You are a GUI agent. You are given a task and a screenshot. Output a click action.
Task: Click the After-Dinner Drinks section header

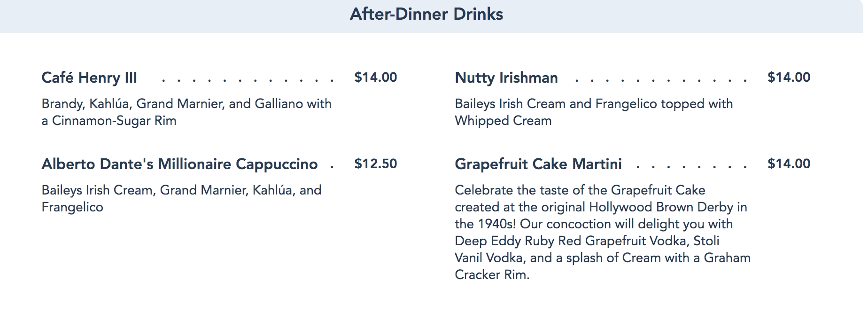click(x=426, y=14)
